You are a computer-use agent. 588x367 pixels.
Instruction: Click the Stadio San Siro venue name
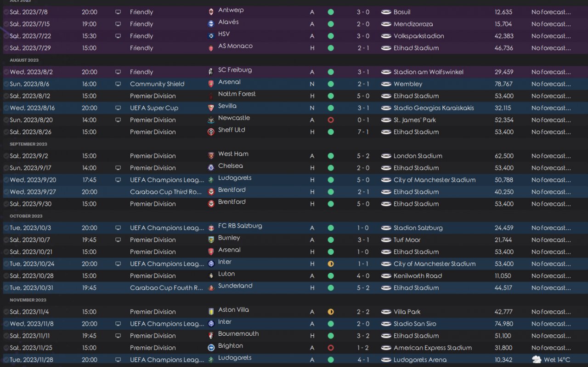[415, 324]
